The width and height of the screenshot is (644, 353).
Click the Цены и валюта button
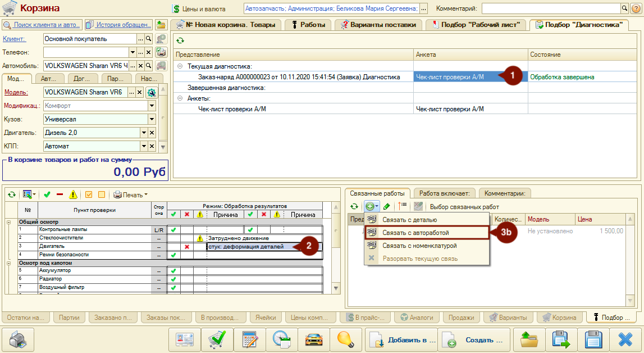[199, 8]
